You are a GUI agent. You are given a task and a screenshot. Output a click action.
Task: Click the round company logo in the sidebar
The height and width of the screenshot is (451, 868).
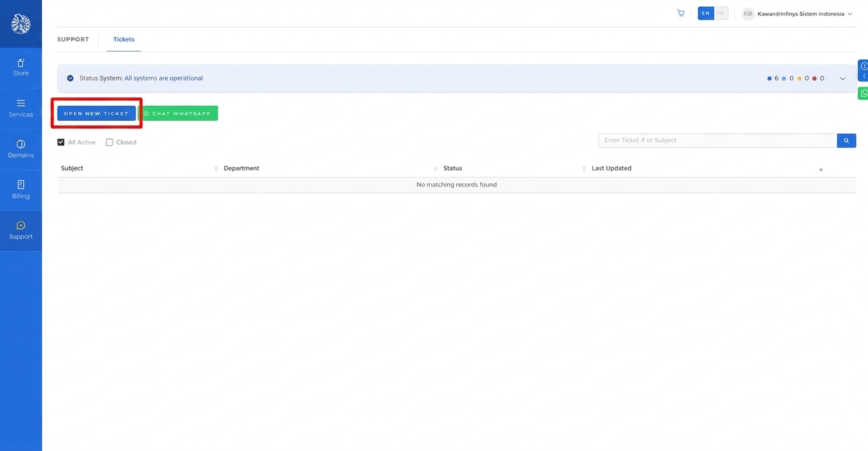21,24
